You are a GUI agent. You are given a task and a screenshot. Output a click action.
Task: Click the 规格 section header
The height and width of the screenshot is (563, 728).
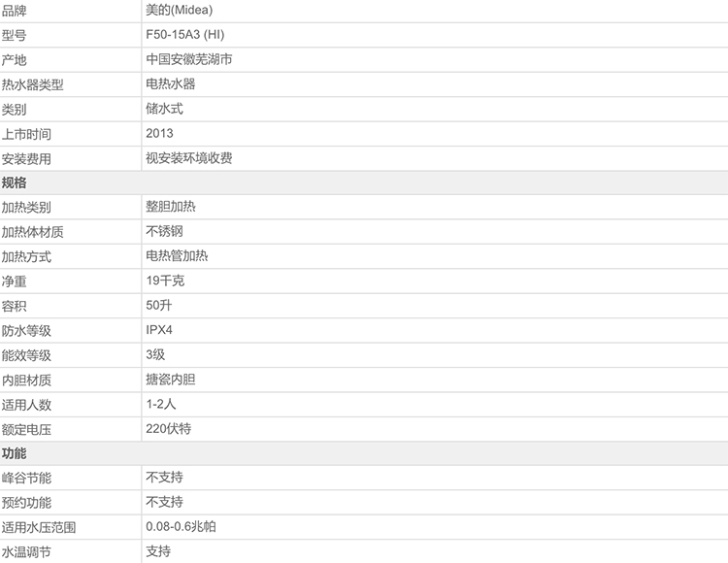[x=15, y=182]
